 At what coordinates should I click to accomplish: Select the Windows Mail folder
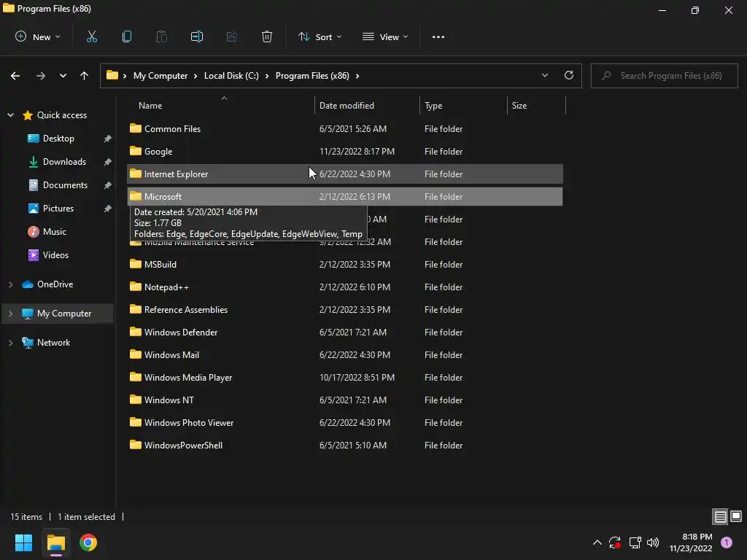click(344, 355)
